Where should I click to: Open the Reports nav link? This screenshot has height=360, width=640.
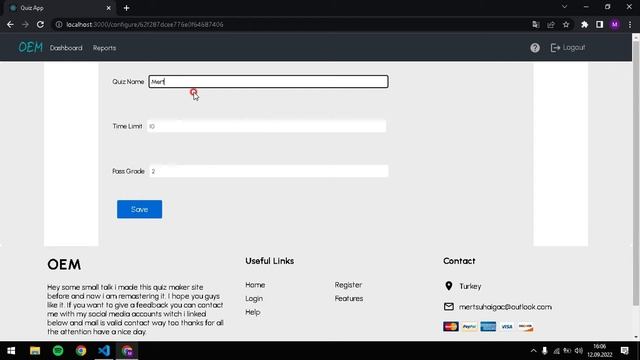click(104, 48)
